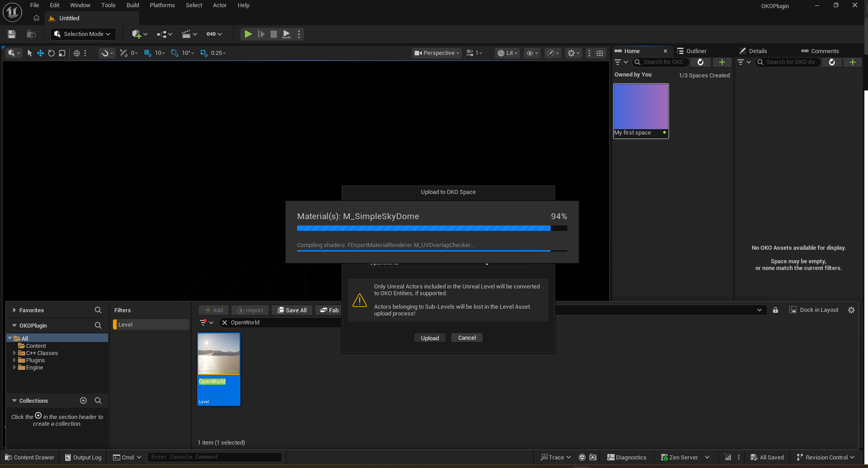Click the eject-from-player button
The width and height of the screenshot is (868, 468).
coord(286,34)
